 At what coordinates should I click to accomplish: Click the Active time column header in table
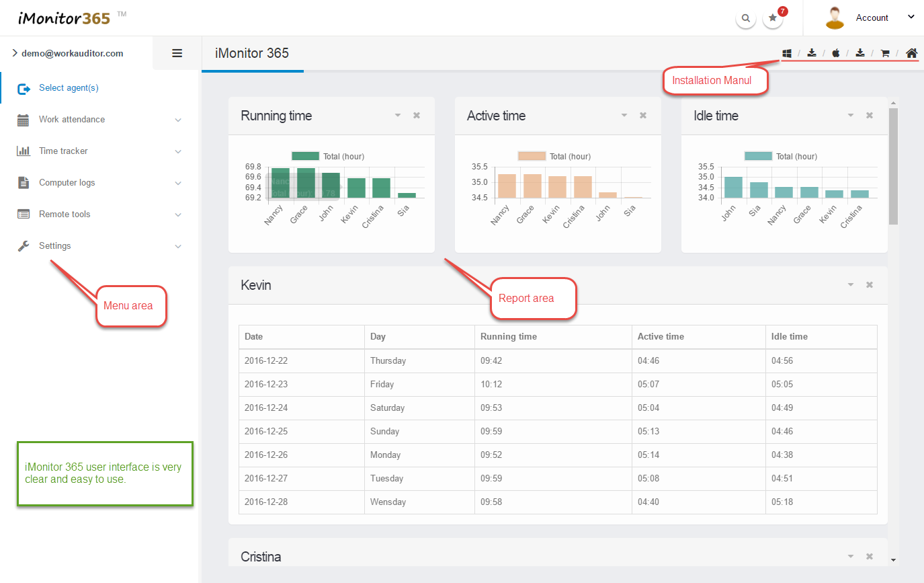(x=699, y=337)
